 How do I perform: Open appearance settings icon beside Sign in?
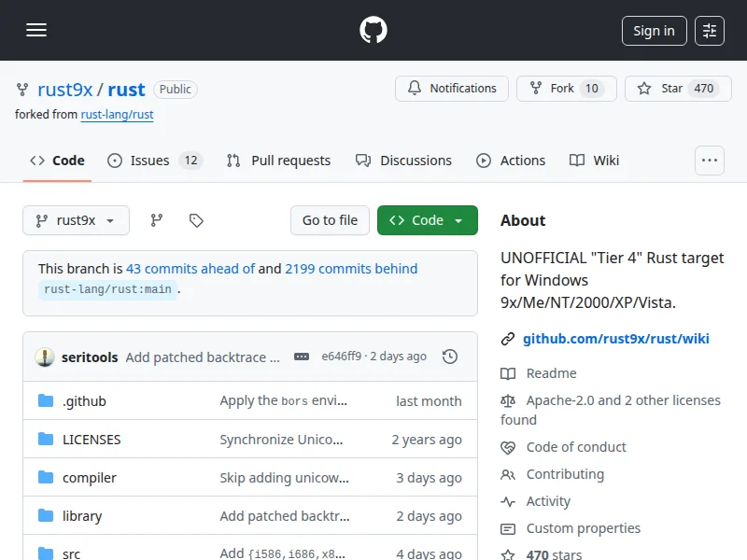pyautogui.click(x=710, y=31)
